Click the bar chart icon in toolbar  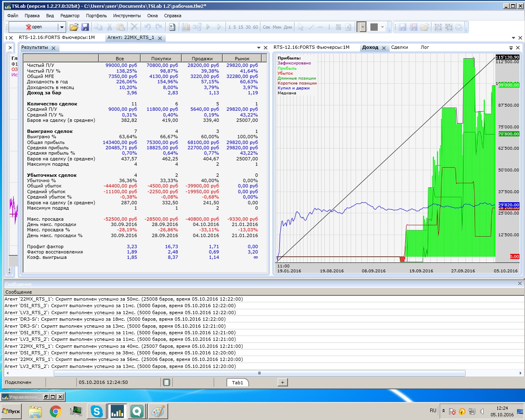point(186,27)
